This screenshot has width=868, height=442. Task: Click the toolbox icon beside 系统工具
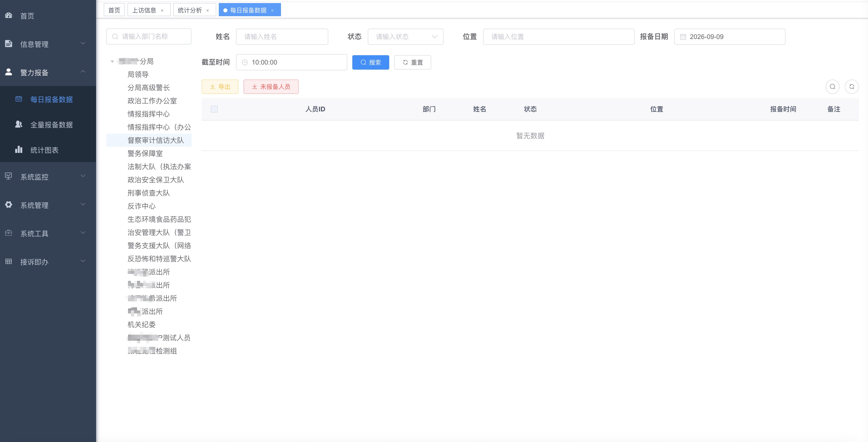(9, 233)
